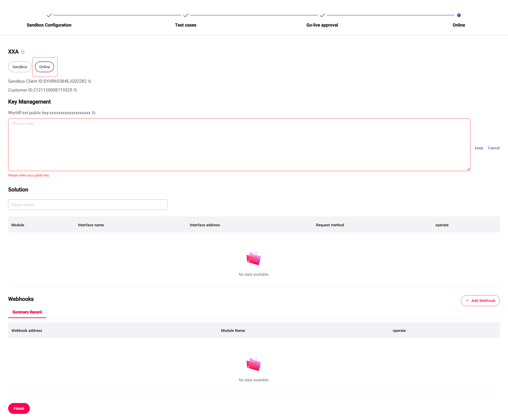Screen dimensions: 508x420
Task: Copy the Customer ID value
Action: coord(75,90)
